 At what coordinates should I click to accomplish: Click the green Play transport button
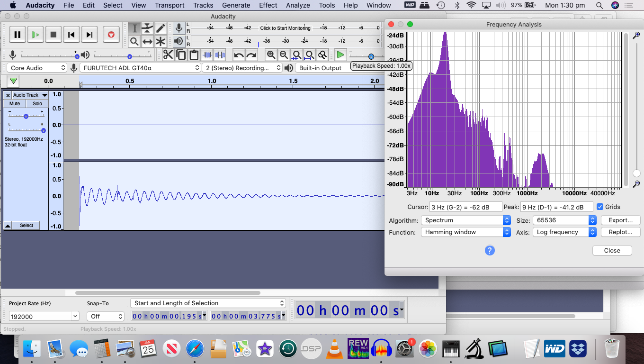click(x=35, y=35)
